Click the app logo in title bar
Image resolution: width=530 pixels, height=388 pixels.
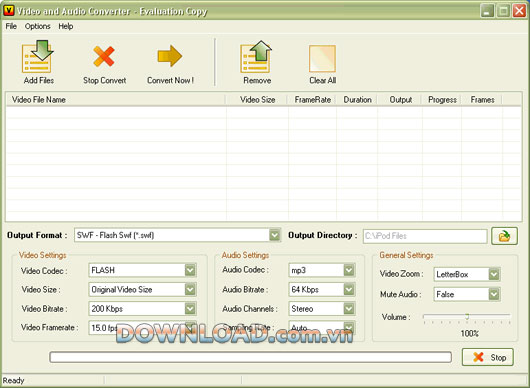[8, 10]
